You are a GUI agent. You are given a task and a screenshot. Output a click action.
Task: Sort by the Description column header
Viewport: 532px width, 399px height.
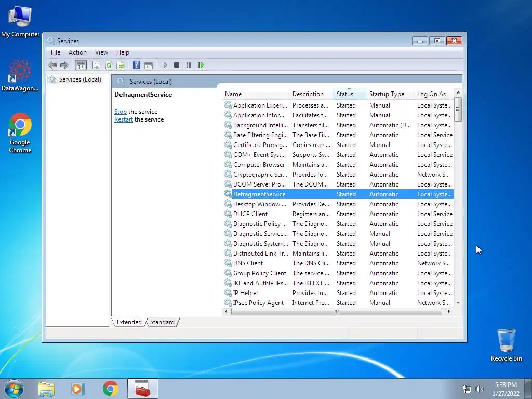(312, 94)
